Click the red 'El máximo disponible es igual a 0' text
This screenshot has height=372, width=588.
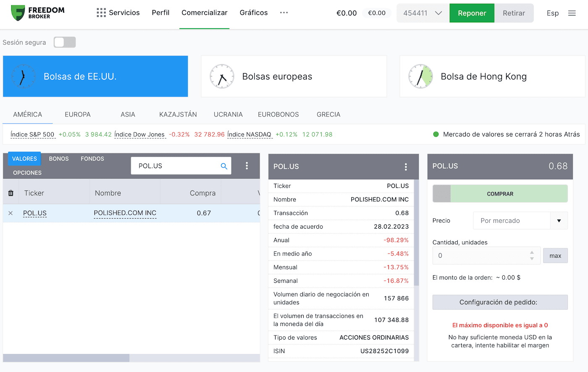tap(500, 325)
